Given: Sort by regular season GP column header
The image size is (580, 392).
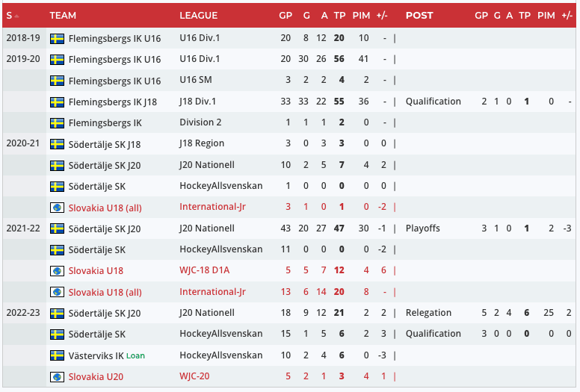Looking at the screenshot, I should [286, 15].
